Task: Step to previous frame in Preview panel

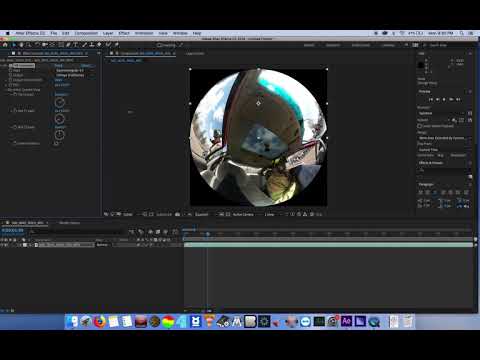Action: coord(438,99)
